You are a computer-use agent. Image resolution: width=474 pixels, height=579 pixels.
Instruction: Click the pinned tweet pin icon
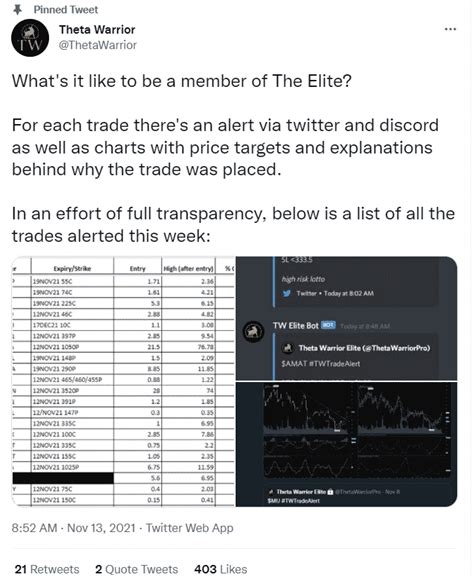pyautogui.click(x=18, y=10)
